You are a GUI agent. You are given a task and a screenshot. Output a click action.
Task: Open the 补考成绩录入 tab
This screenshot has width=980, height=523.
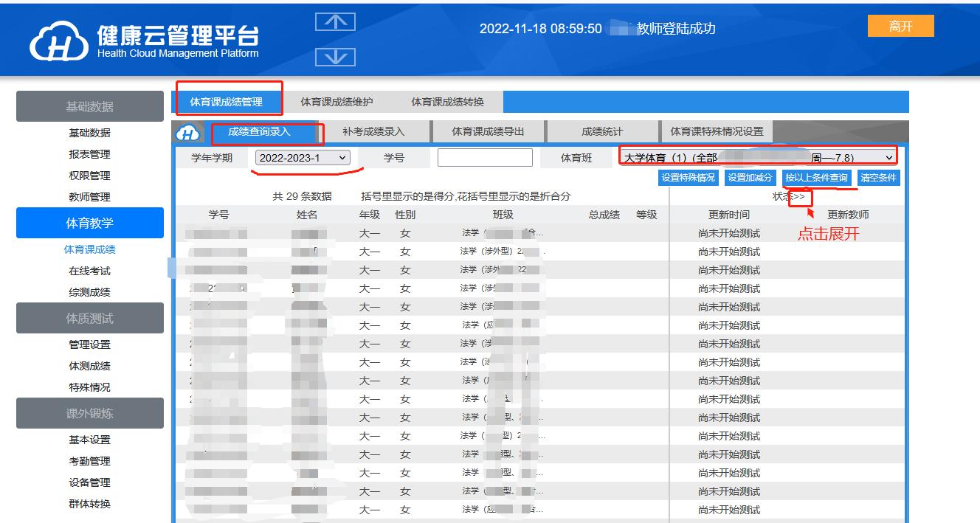pyautogui.click(x=373, y=132)
